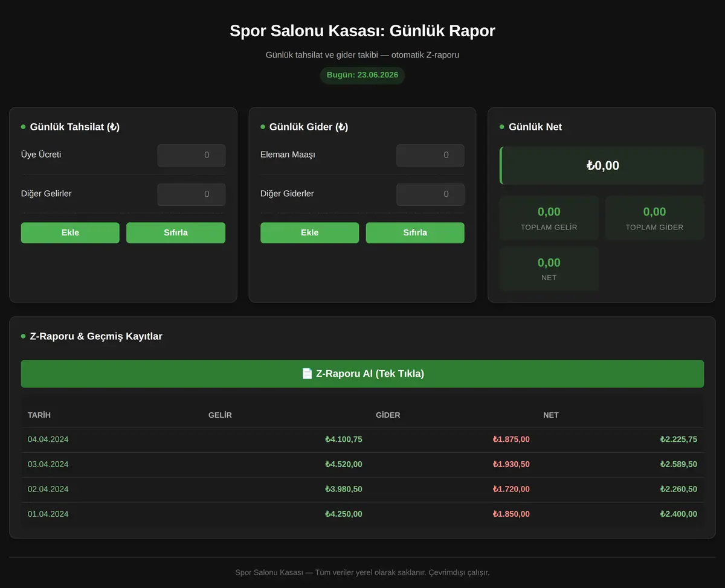Viewport: 725px width, 588px height.
Task: Click Sıfırla in the Günlük Gider card
Action: click(415, 233)
